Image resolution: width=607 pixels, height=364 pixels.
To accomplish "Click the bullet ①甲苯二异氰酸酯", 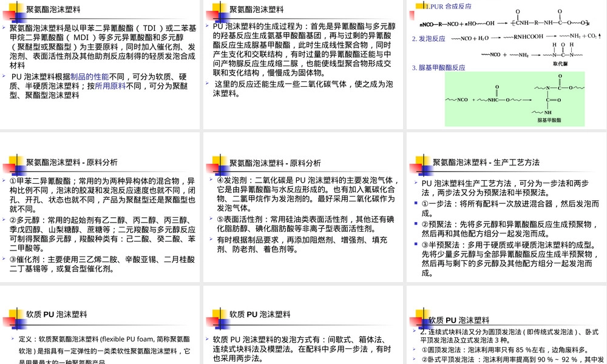I will click(x=102, y=195).
